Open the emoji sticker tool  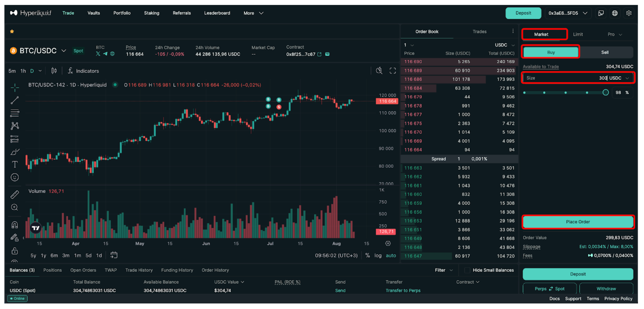pyautogui.click(x=14, y=177)
